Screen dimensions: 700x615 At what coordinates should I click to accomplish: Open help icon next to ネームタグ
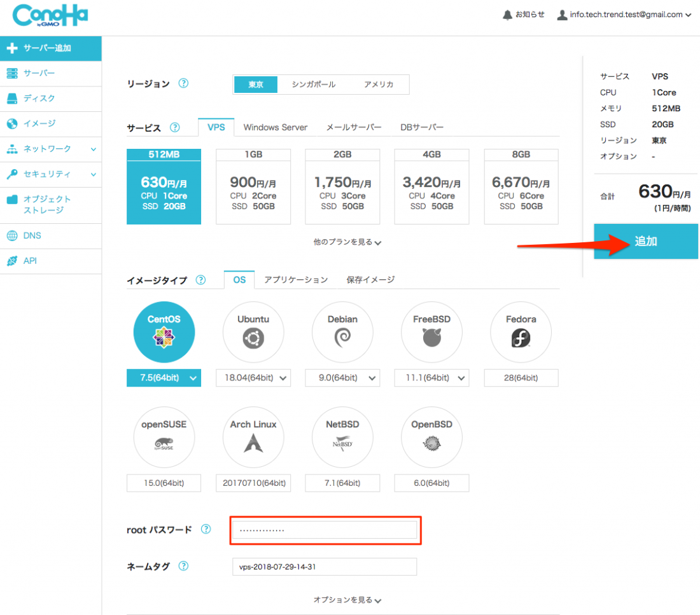point(183,566)
